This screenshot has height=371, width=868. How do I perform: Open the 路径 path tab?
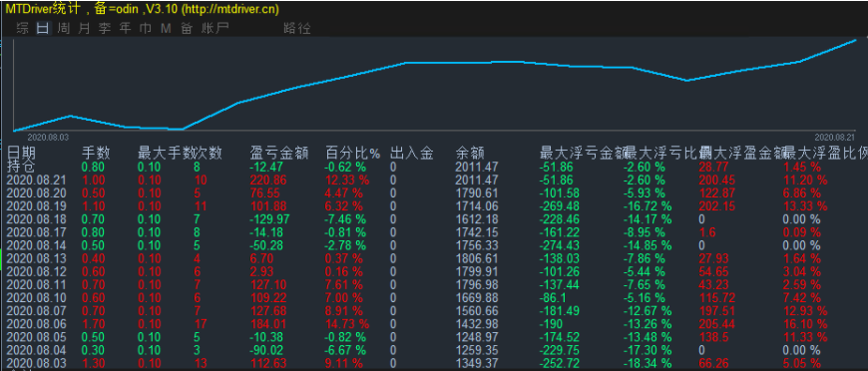(x=296, y=28)
